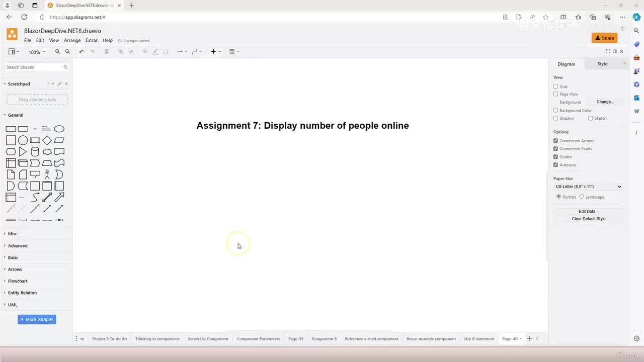This screenshot has width=644, height=362.
Task: Open the Extras menu
Action: [x=92, y=40]
